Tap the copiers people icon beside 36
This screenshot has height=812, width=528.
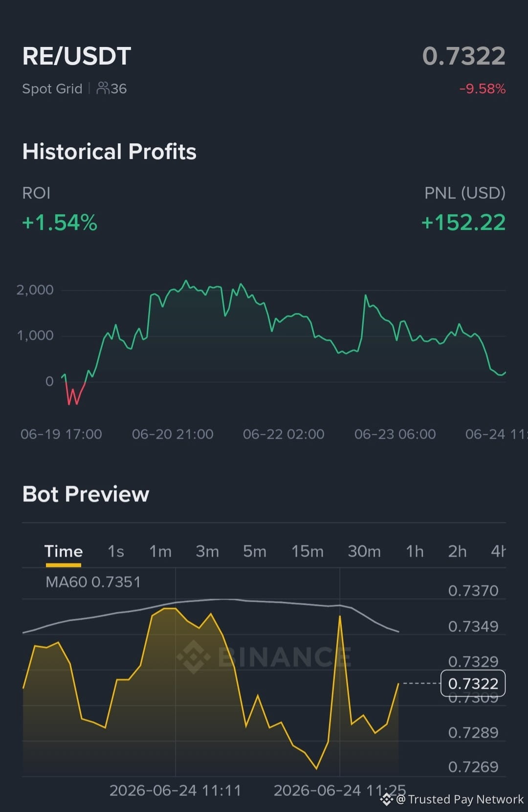103,88
